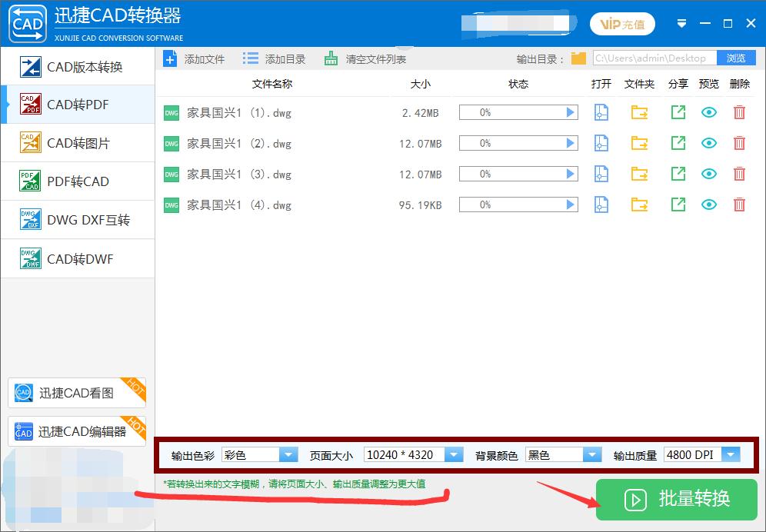Screen dimensions: 766x532
Task: Click the output directory folder icon
Action: (578, 58)
